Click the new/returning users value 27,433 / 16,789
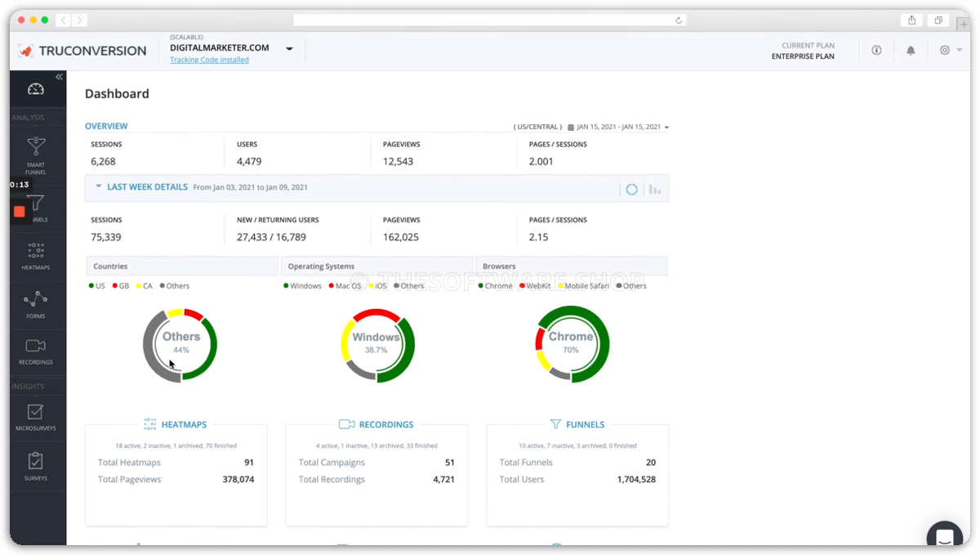 pos(271,238)
